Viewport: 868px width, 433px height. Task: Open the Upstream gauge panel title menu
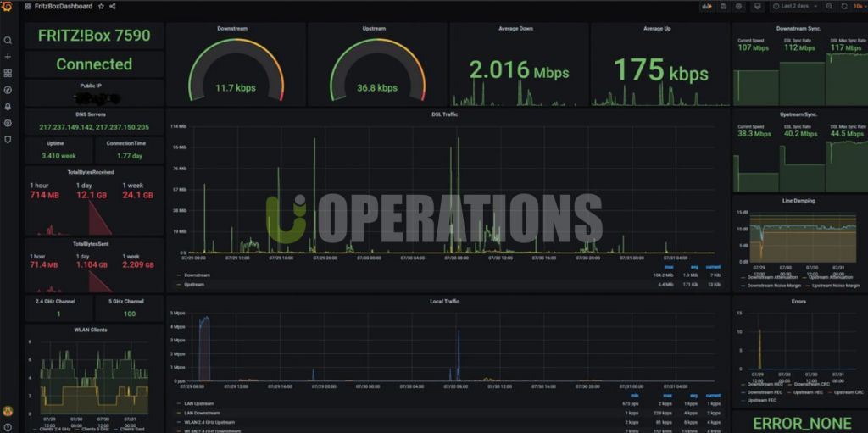point(374,28)
